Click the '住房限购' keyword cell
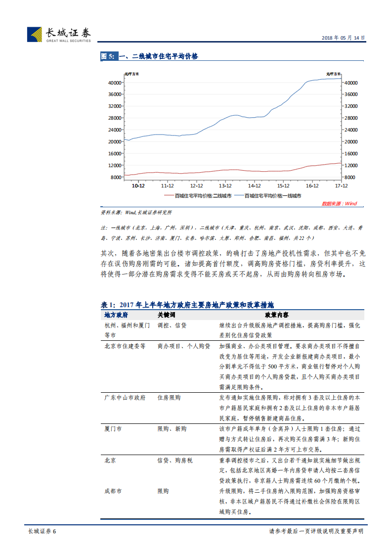Image resolution: width=392 pixels, height=555 pixels. pyautogui.click(x=169, y=398)
